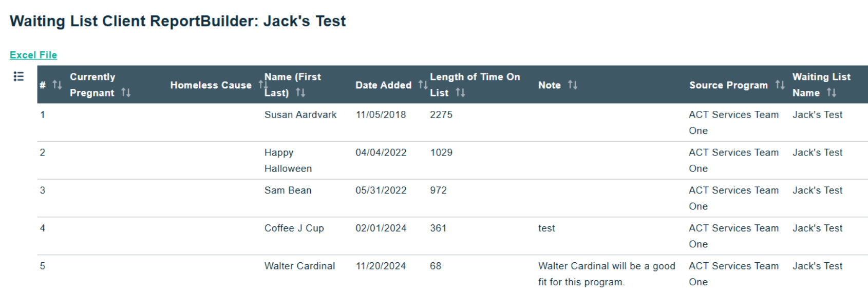Sort by Length of Time On List arrows
The height and width of the screenshot is (292, 868).
click(x=460, y=92)
